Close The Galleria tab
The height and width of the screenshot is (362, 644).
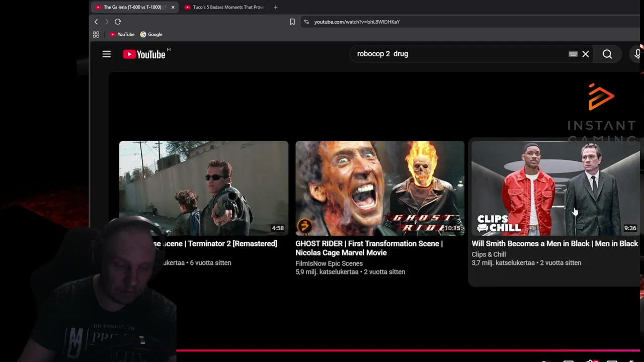[173, 7]
